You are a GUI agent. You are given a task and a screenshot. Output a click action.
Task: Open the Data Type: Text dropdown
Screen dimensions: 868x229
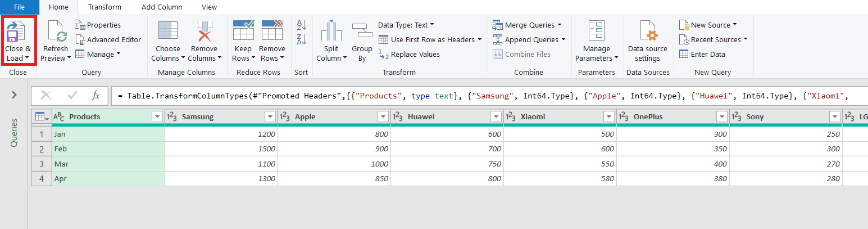[x=406, y=25]
